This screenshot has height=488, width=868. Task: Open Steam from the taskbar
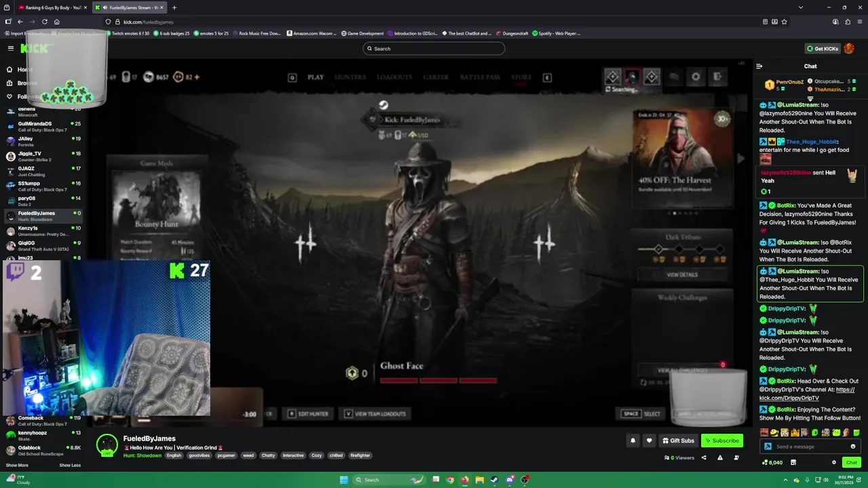coord(494,480)
